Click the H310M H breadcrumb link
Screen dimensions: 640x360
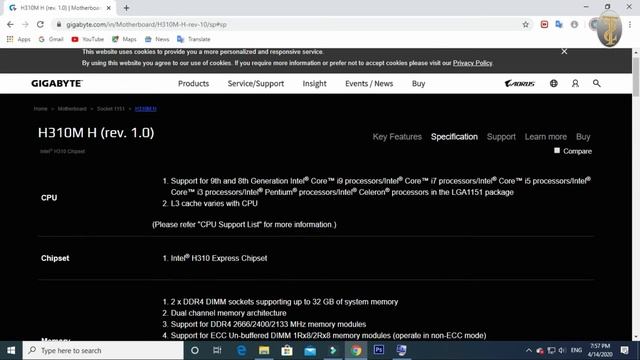[x=145, y=109]
